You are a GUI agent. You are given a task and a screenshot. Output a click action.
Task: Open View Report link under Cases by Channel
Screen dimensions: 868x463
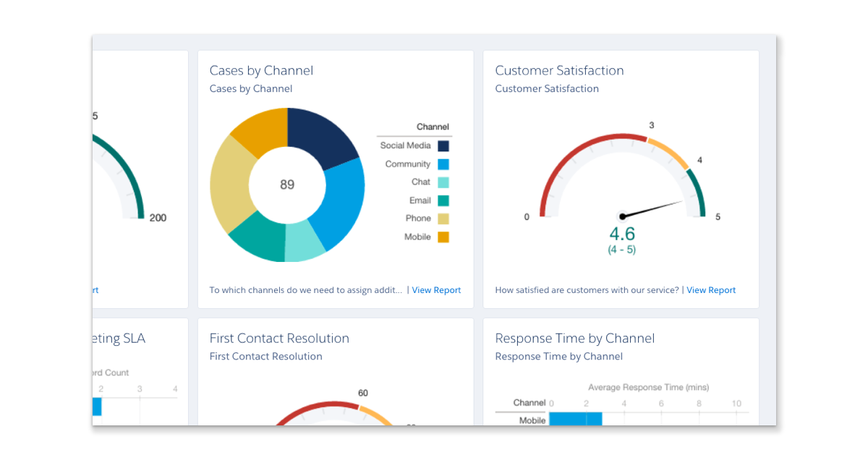click(436, 290)
